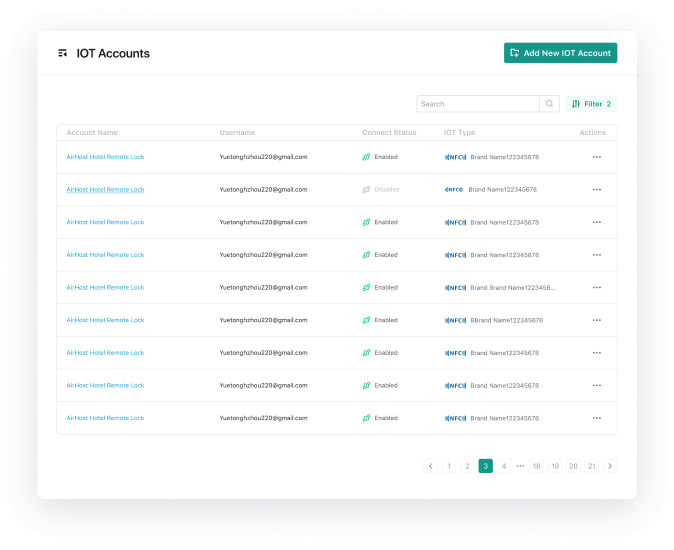Click the NFC icon in the BBrand row
The width and height of the screenshot is (674, 550).
(x=455, y=321)
